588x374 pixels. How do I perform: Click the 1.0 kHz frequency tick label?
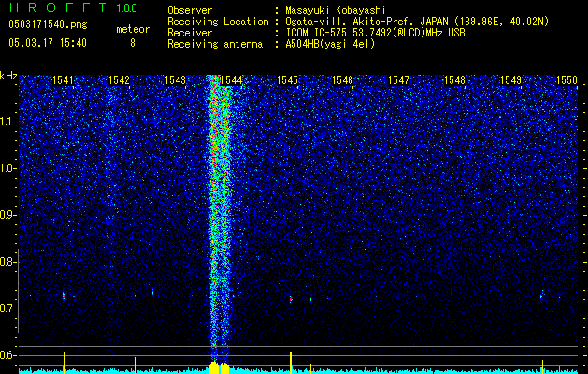(7, 169)
